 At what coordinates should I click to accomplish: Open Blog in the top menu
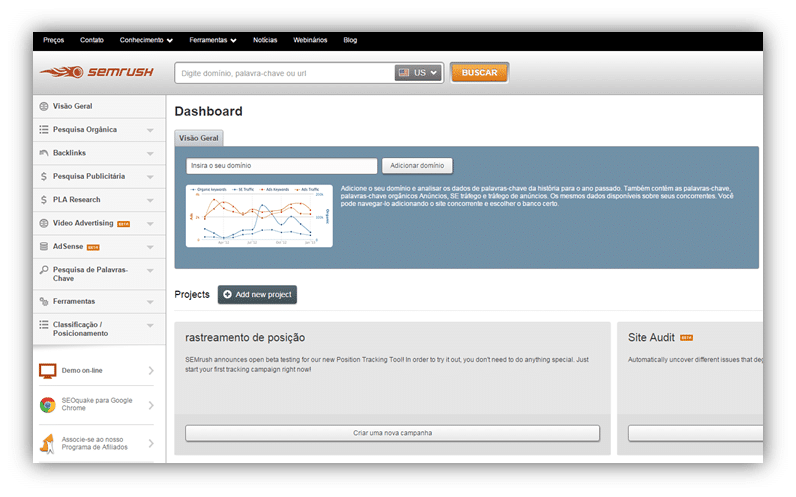[x=350, y=40]
